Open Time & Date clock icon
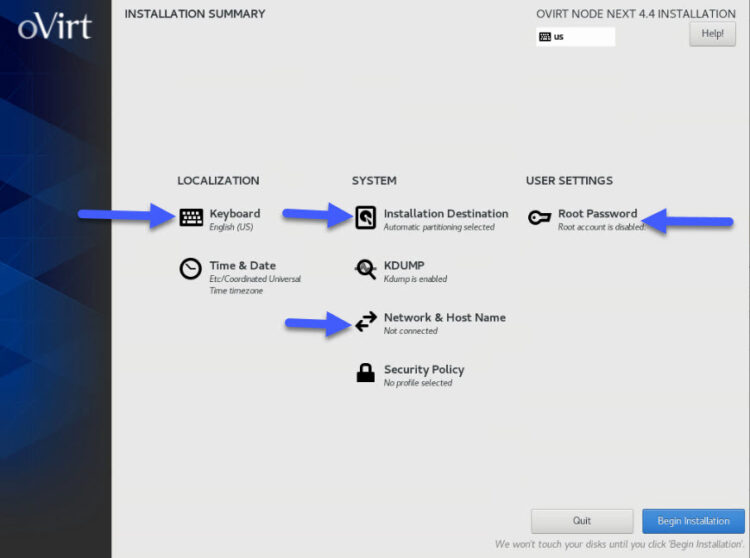This screenshot has width=750, height=558. [x=190, y=268]
